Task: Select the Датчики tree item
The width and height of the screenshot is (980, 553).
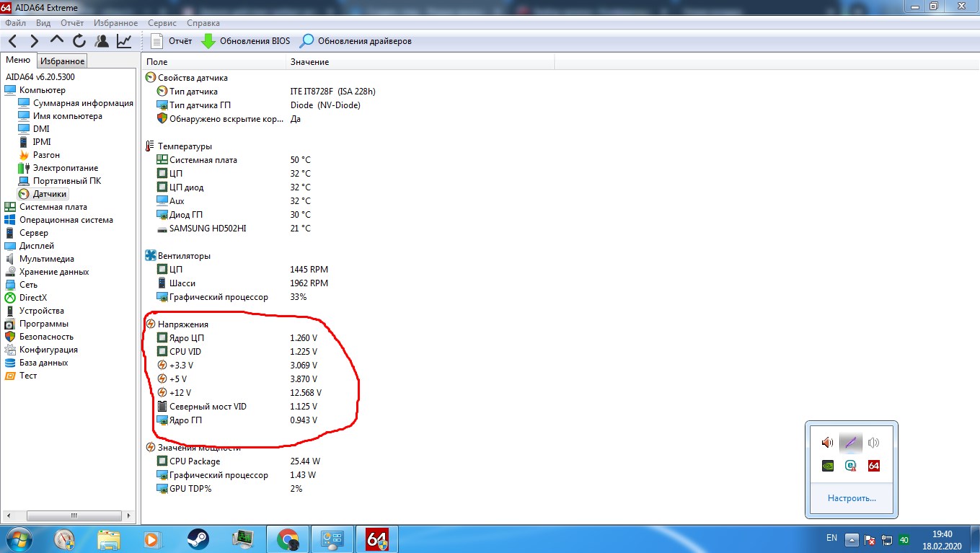Action: pos(43,194)
